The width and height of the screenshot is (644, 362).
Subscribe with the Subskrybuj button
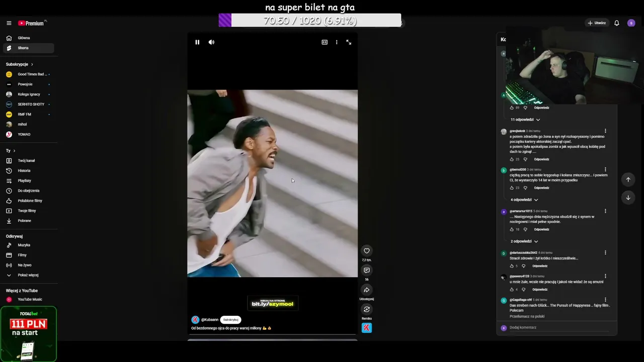[x=231, y=320]
